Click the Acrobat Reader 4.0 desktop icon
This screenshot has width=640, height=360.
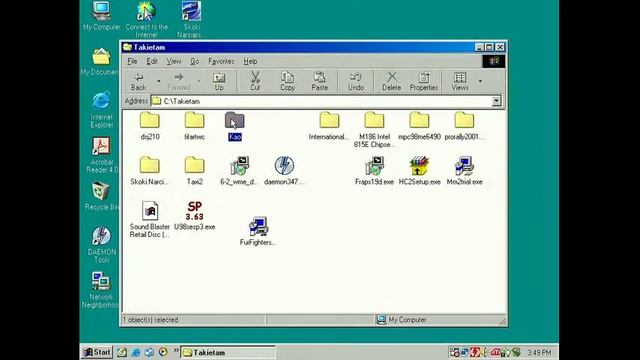point(101,155)
